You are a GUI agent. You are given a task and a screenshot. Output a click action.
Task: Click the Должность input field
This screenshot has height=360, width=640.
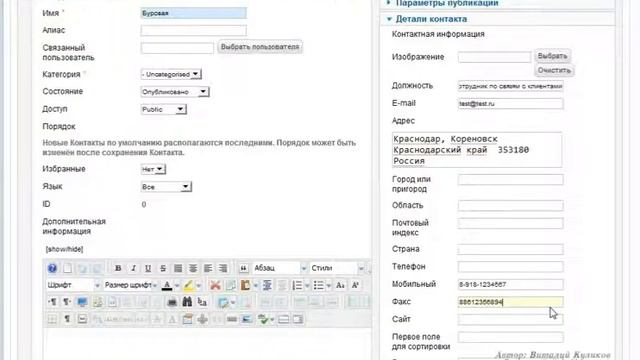point(510,86)
